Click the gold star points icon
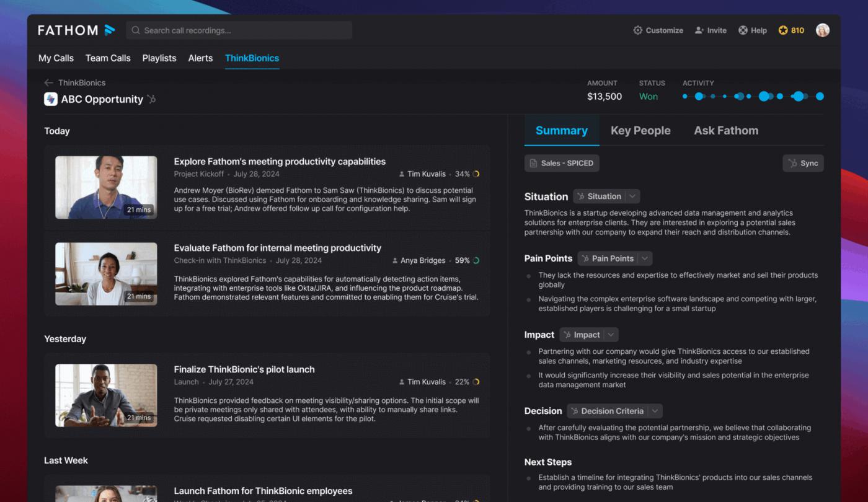 tap(783, 30)
